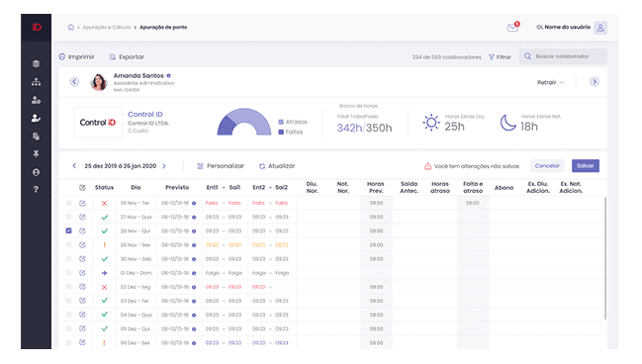Open the Personalizar columns option

pyautogui.click(x=221, y=166)
